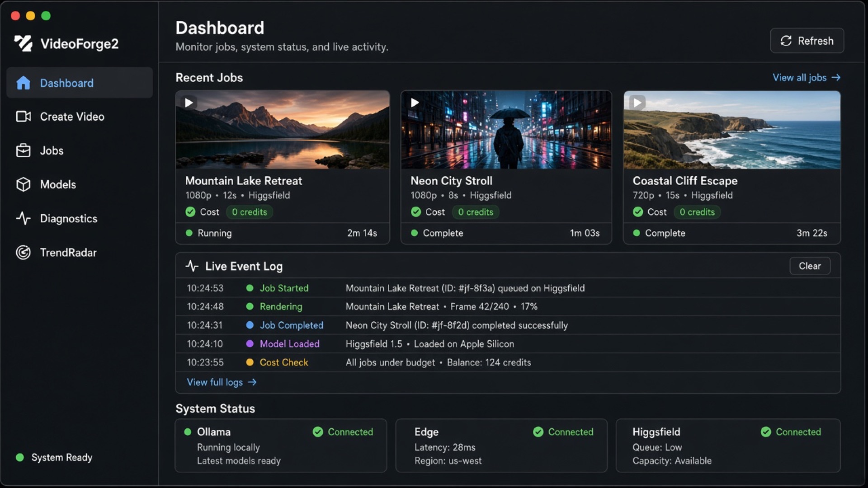Open the View full logs link
The width and height of the screenshot is (868, 488).
coord(222,382)
